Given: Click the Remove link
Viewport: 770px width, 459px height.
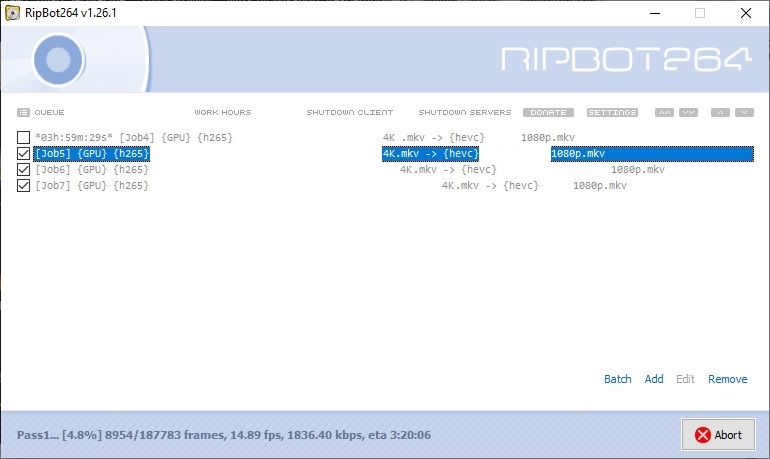Looking at the screenshot, I should tap(727, 379).
